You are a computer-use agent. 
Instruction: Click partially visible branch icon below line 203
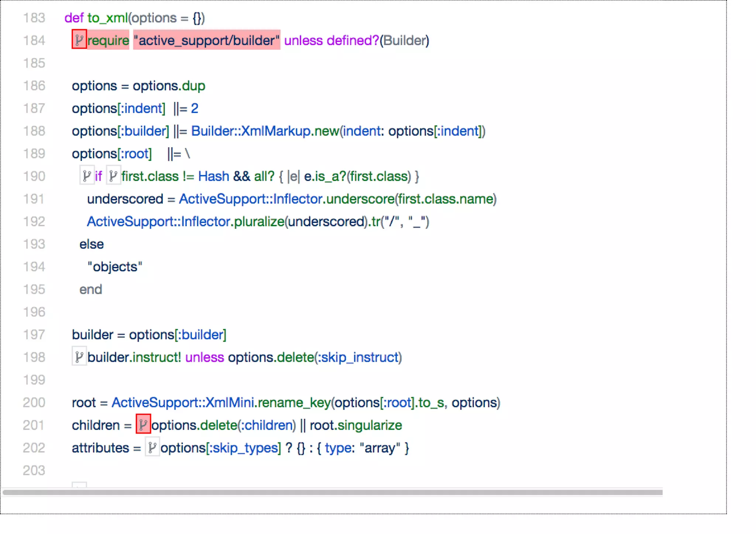(x=79, y=485)
